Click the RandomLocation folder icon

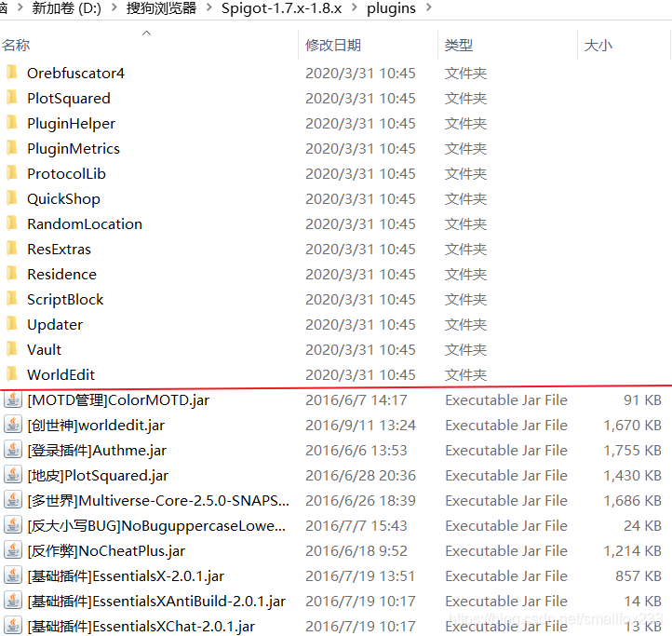[x=12, y=223]
